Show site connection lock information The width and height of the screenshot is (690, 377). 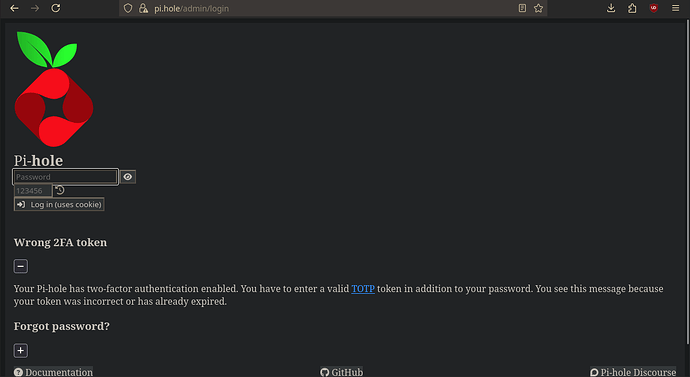[x=143, y=8]
